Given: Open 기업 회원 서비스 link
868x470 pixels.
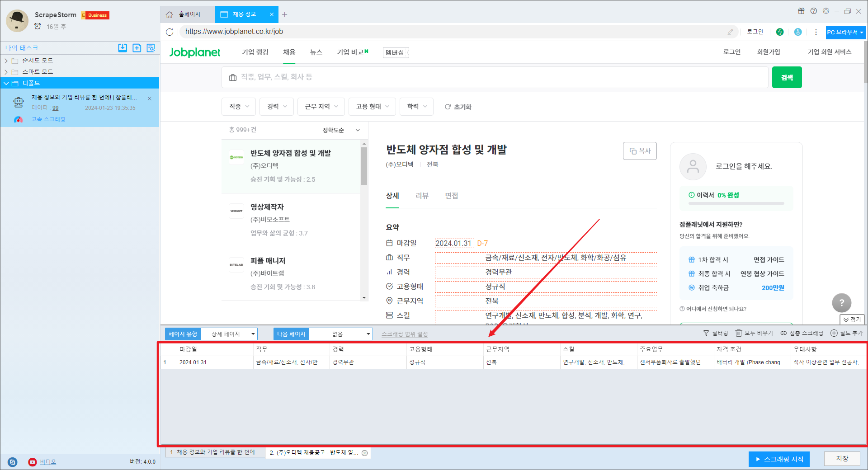Looking at the screenshot, I should click(830, 52).
